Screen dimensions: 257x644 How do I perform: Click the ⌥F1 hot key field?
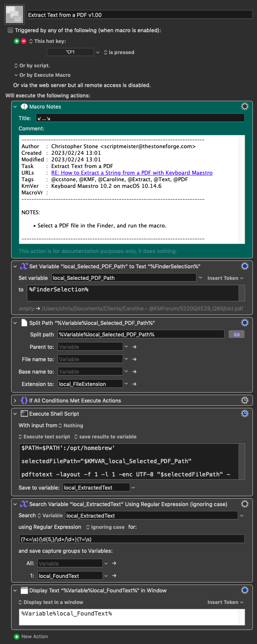pyautogui.click(x=70, y=52)
